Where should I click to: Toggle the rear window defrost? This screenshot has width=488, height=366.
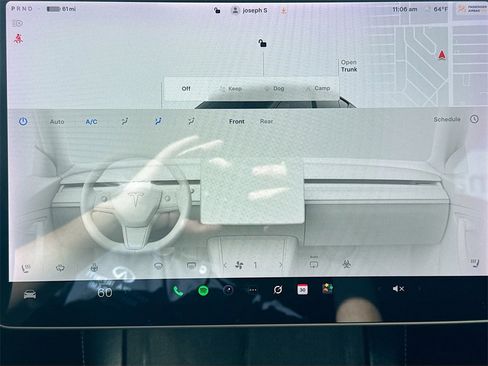pos(191,265)
